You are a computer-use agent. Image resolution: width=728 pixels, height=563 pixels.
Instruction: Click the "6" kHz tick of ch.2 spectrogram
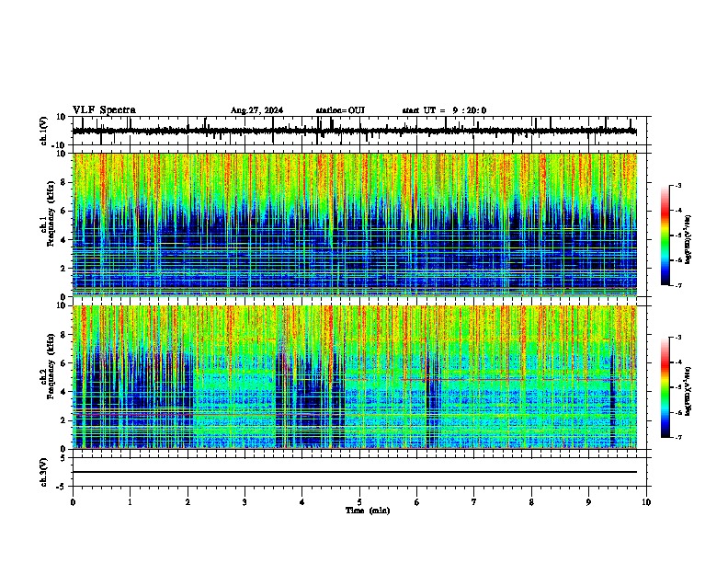coord(64,363)
